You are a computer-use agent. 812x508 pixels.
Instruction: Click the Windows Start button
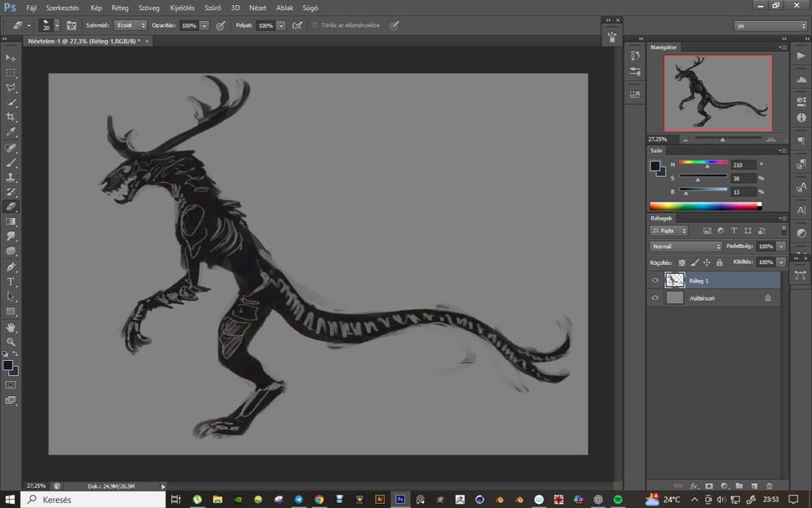(x=11, y=499)
